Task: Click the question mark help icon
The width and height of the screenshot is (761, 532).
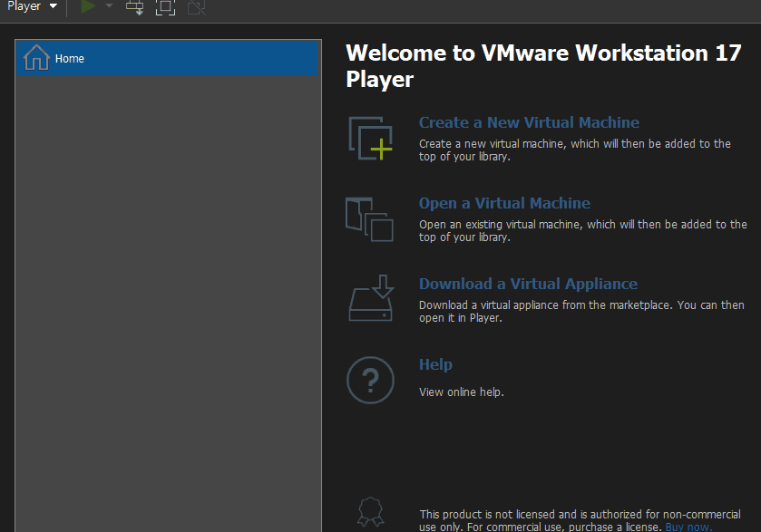Action: coord(370,381)
